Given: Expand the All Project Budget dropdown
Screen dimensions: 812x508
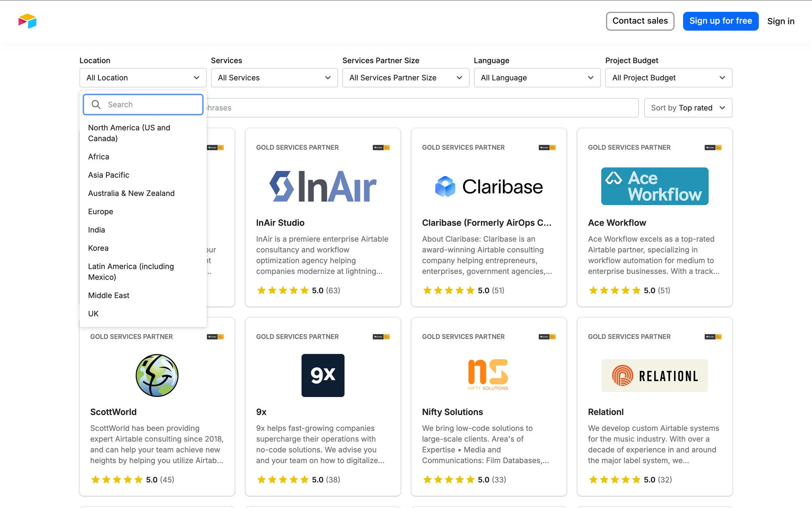Looking at the screenshot, I should (x=668, y=78).
